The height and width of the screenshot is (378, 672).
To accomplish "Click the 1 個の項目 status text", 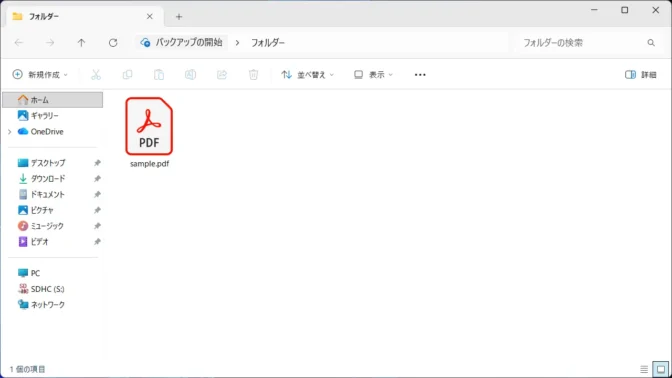I will tap(27, 369).
